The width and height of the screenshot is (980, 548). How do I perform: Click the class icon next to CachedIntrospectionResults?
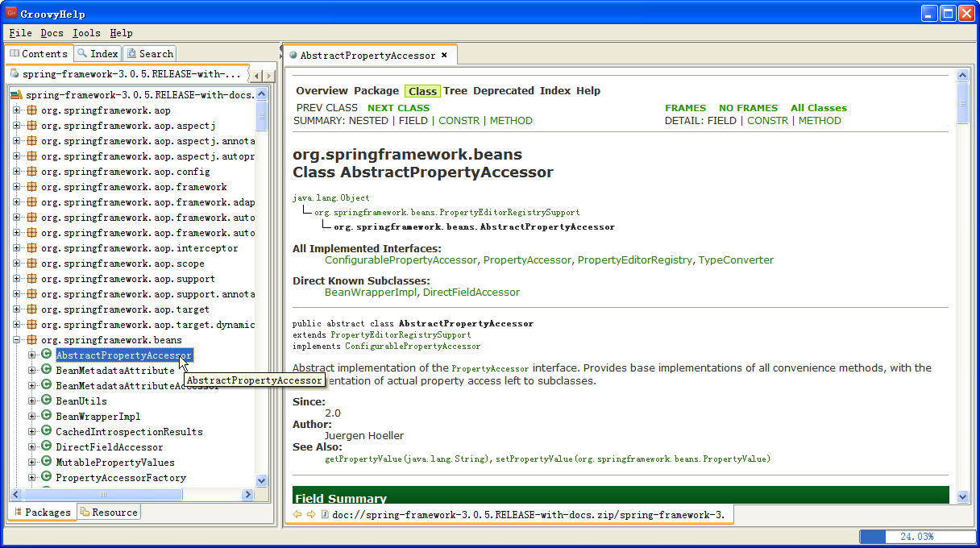47,432
